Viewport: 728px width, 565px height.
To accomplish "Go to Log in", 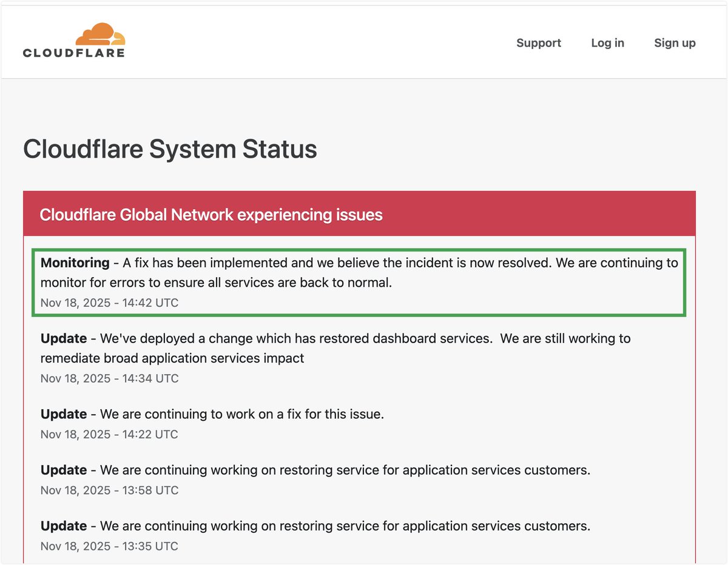I will [x=607, y=43].
